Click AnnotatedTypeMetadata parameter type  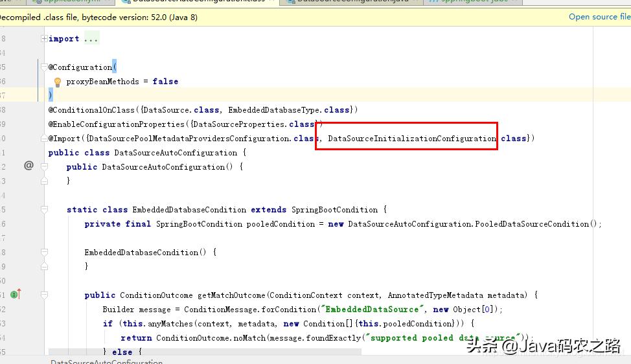tap(435, 295)
